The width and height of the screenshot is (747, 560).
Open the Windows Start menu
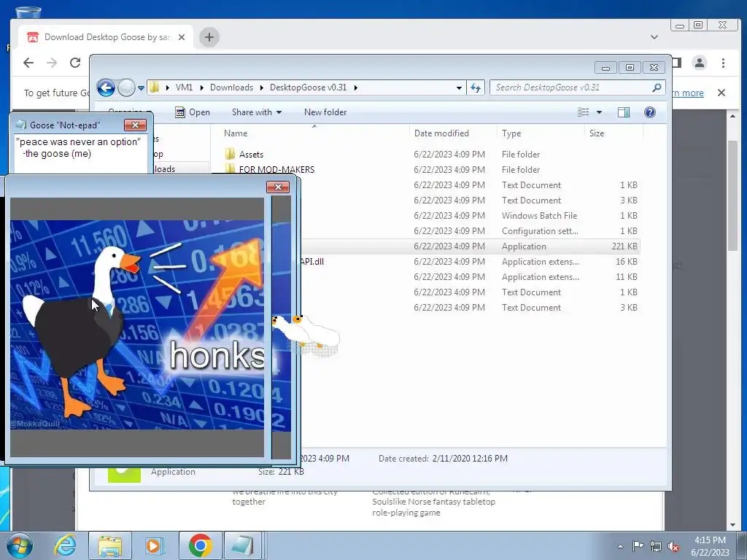point(20,545)
